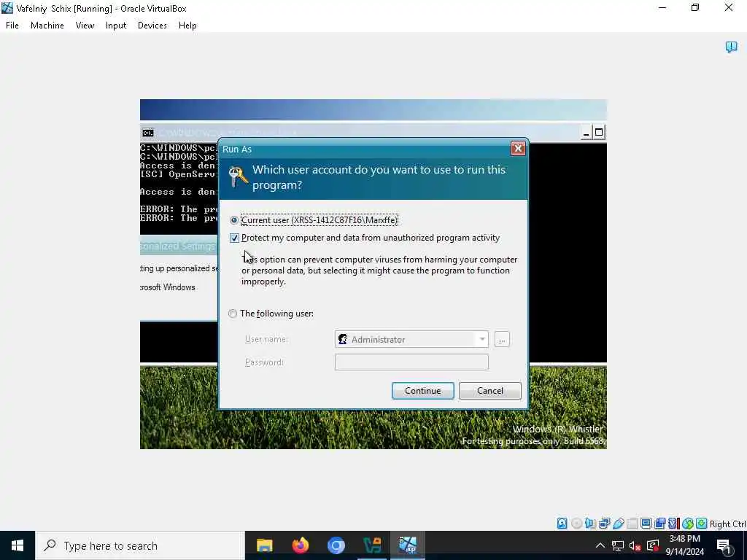The image size is (747, 560).
Task: Click the audio indicator in VirtualBox status bar
Action: pos(590,524)
